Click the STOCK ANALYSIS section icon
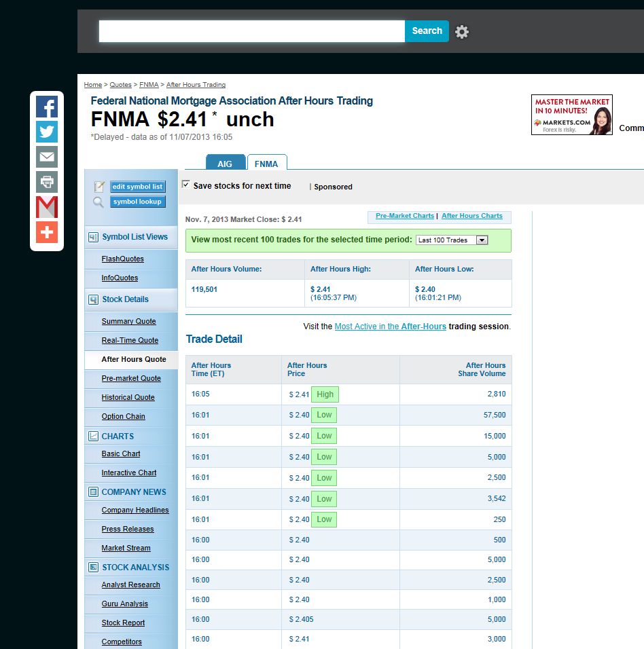 click(x=93, y=567)
